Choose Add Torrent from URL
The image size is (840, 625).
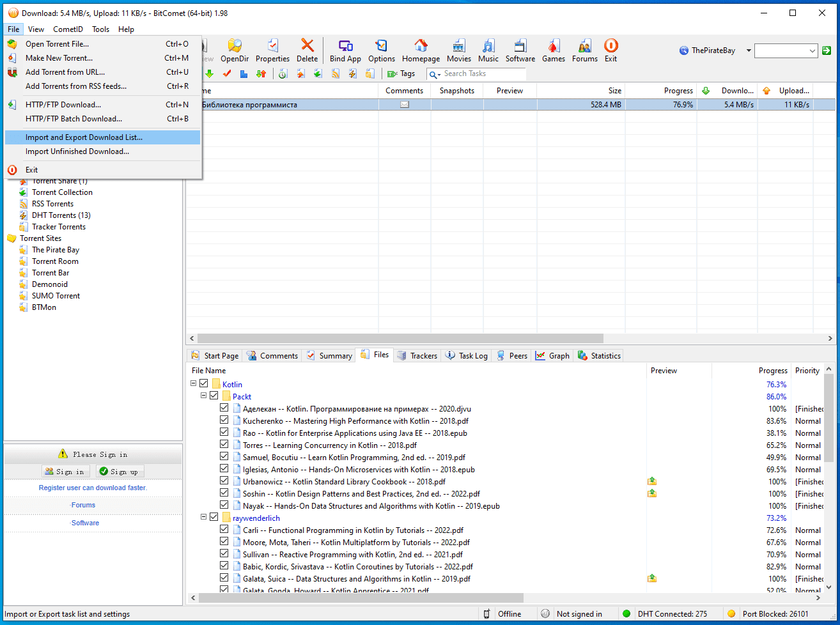[x=102, y=72]
